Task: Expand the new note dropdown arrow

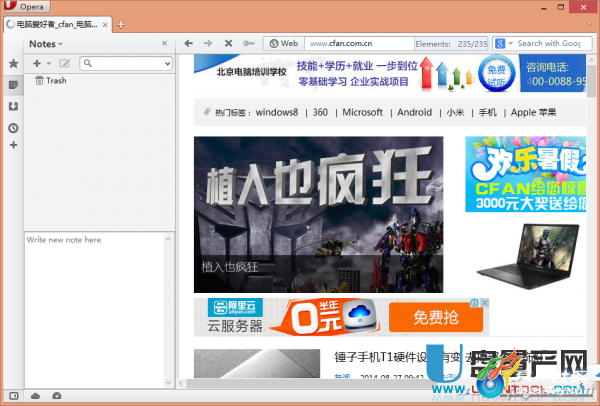Action: click(x=49, y=64)
